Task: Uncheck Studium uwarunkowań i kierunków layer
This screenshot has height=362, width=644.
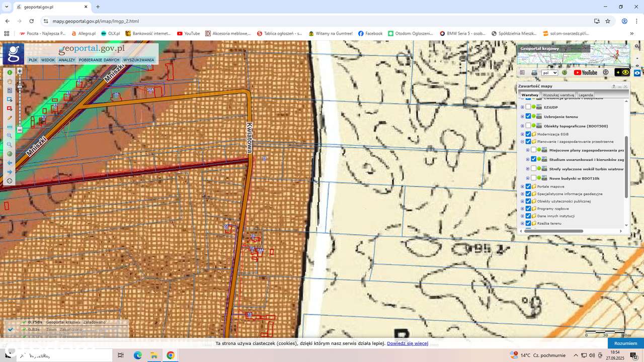Action: point(534,159)
